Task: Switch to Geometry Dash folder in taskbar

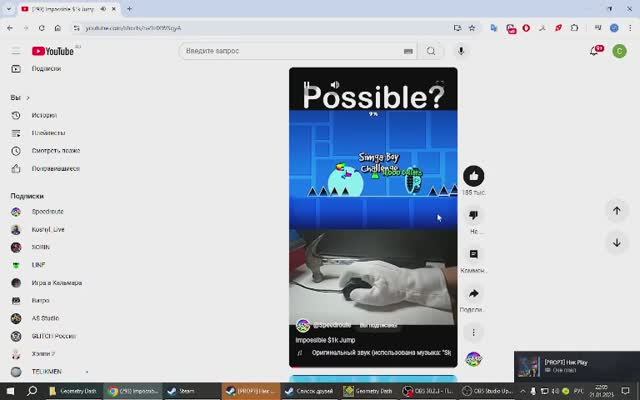Action: coord(73,391)
